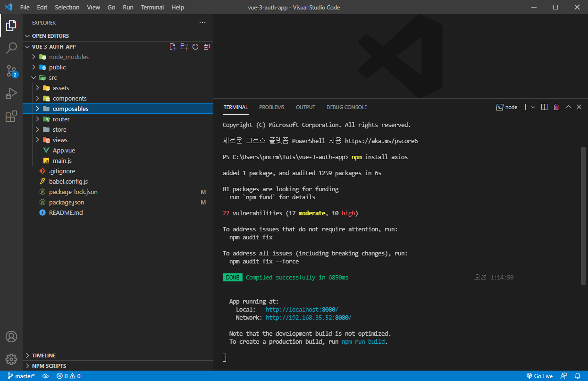Expand the composables folder
Image resolution: width=588 pixels, height=381 pixels.
pos(37,109)
